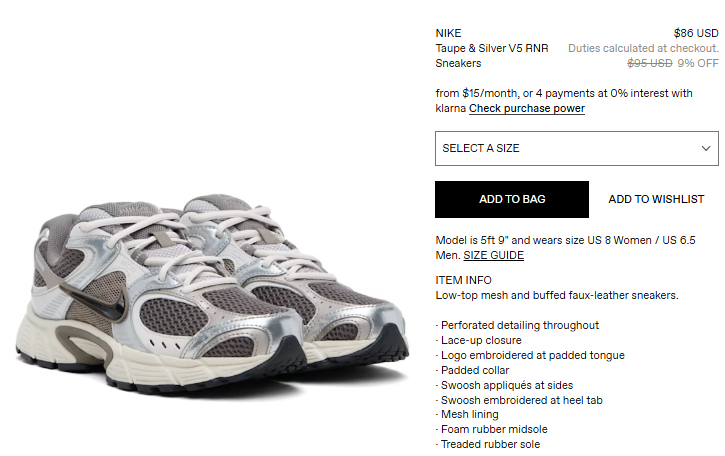Screen dimensions: 725x456
Task: Click the crossed-out $95 USD price
Action: [650, 63]
